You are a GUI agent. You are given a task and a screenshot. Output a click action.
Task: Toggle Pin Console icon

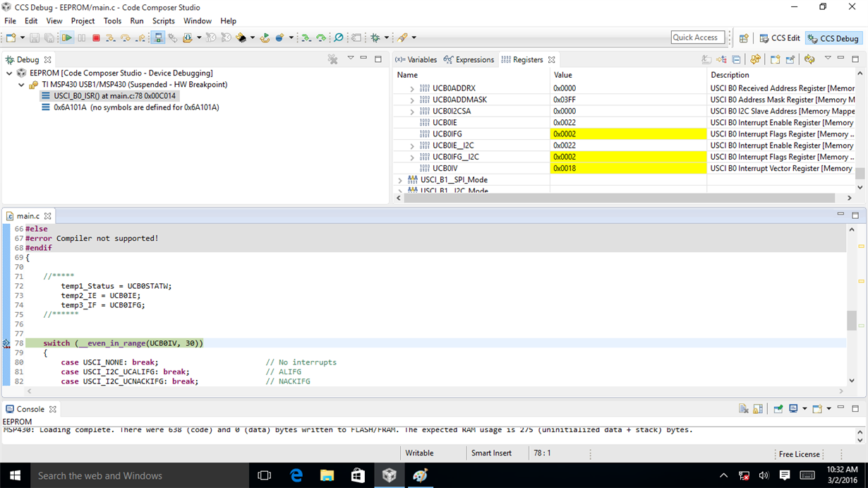tap(778, 409)
